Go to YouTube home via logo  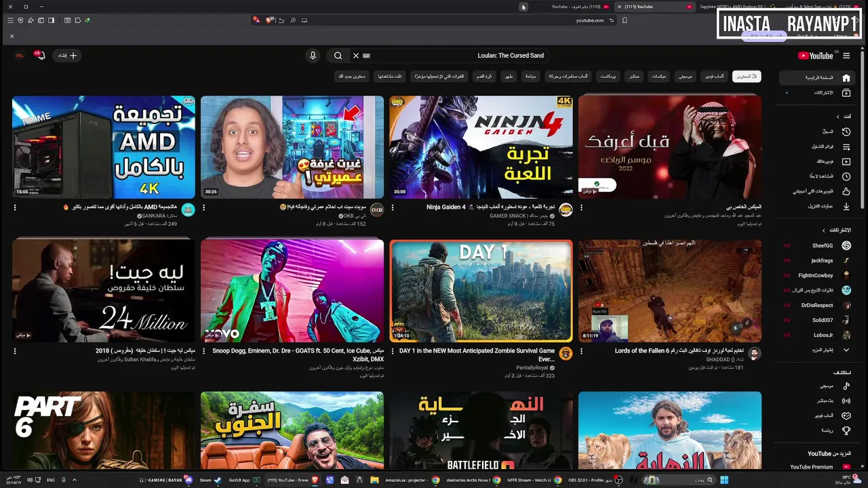click(816, 56)
